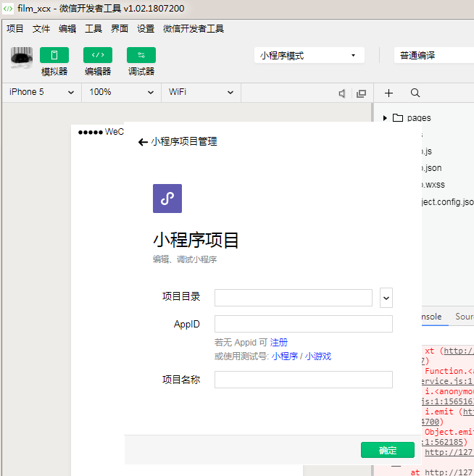The height and width of the screenshot is (476, 474).
Task: Focus the AppID input field
Action: pyautogui.click(x=304, y=324)
